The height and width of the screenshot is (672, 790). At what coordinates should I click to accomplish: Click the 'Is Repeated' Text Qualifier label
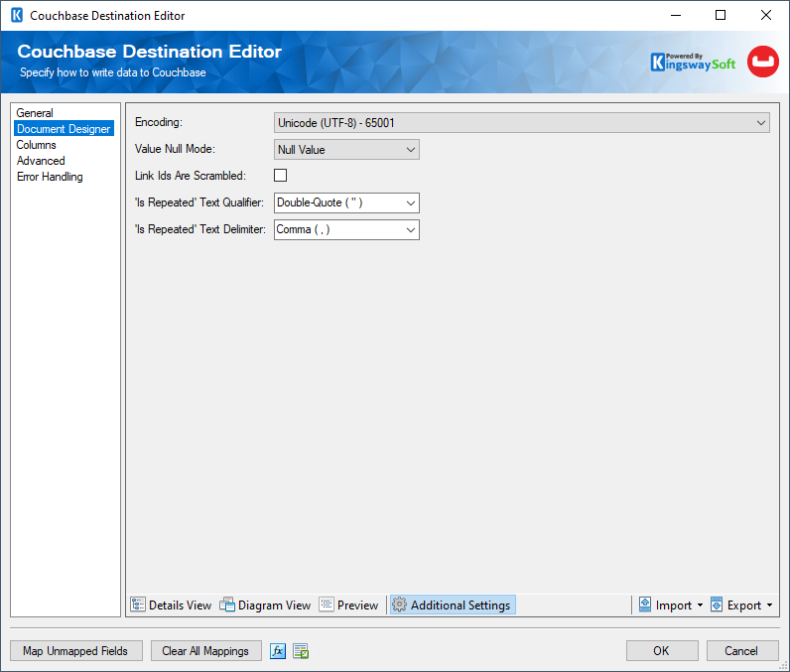click(x=199, y=202)
